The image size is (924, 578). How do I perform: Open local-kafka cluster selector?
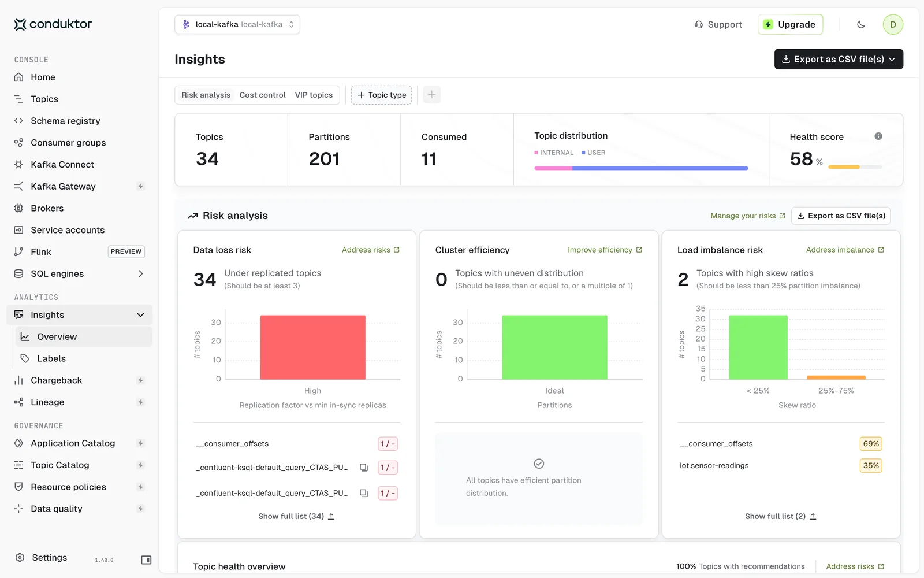click(x=237, y=24)
